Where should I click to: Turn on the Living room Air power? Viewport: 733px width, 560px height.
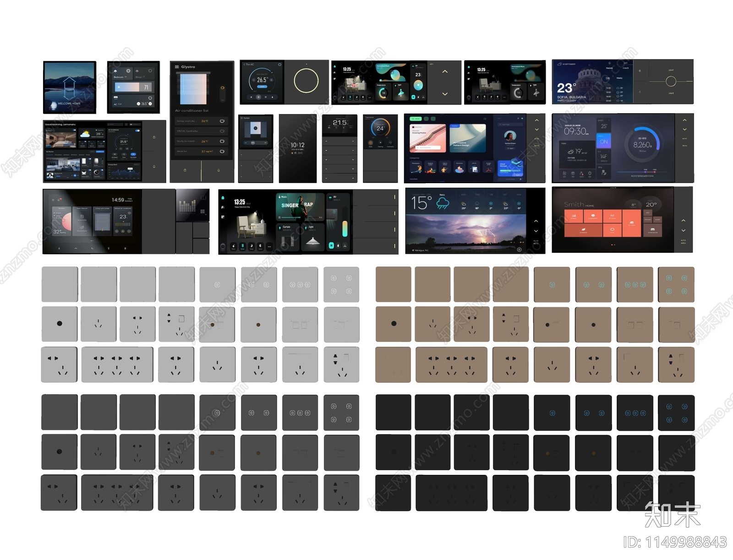(x=222, y=121)
